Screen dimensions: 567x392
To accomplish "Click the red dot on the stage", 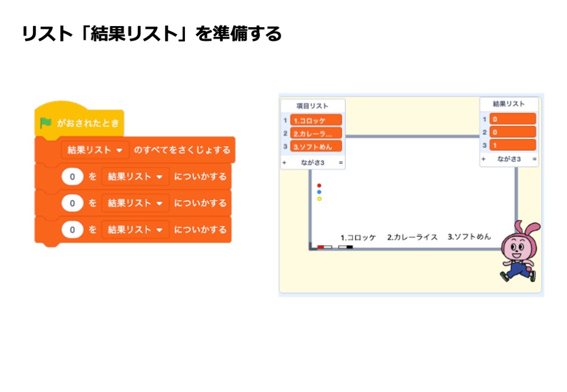I will 319,185.
